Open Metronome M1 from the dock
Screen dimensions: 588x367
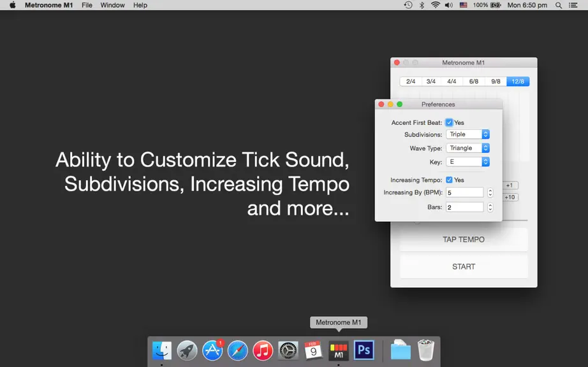point(338,350)
